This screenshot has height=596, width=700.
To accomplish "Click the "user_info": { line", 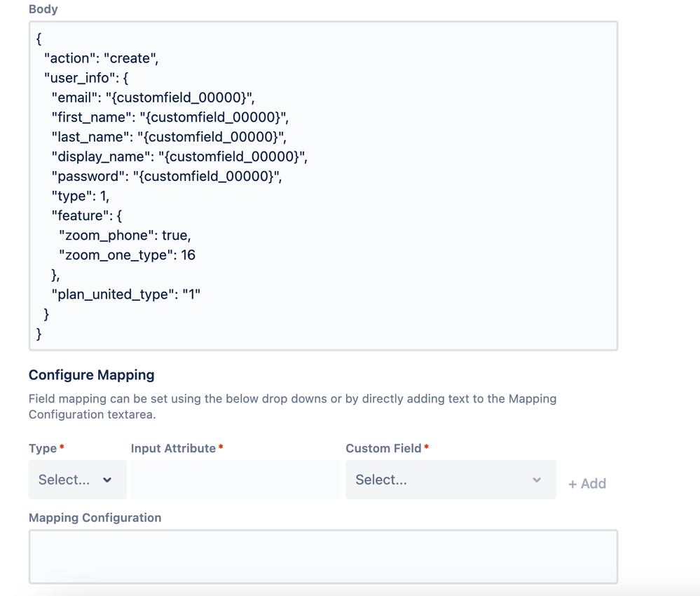I will (86, 78).
